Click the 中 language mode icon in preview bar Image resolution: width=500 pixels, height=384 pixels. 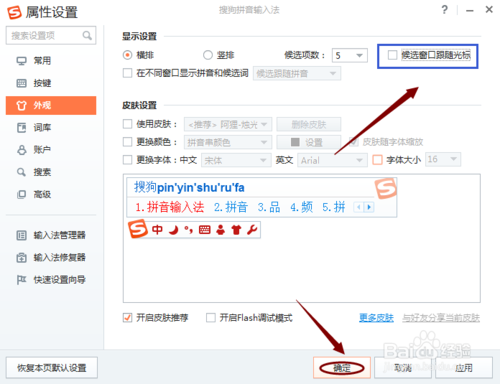click(x=157, y=230)
